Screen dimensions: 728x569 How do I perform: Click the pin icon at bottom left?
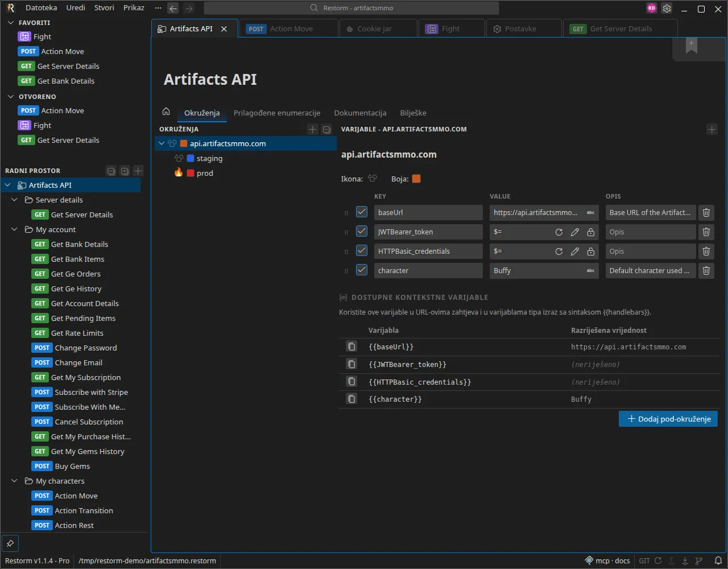pyautogui.click(x=10, y=543)
